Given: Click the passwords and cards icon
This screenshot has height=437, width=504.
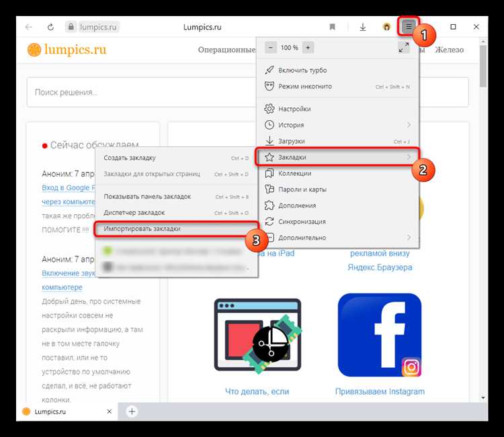Looking at the screenshot, I should (269, 189).
